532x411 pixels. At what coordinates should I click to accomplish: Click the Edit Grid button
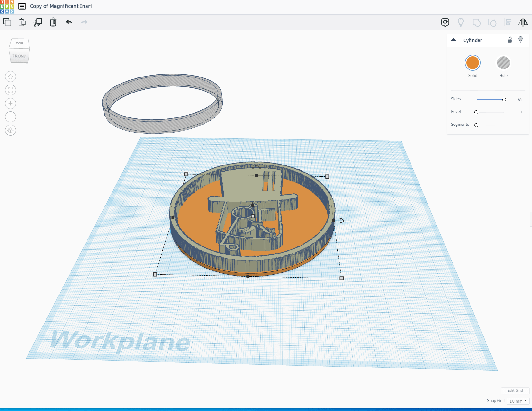515,390
